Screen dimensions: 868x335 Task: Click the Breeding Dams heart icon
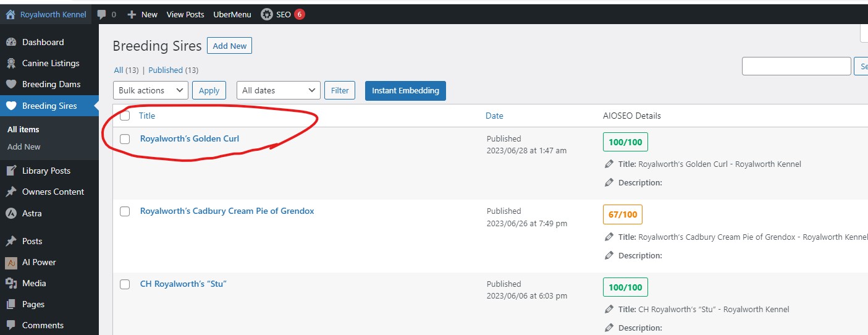click(x=11, y=84)
